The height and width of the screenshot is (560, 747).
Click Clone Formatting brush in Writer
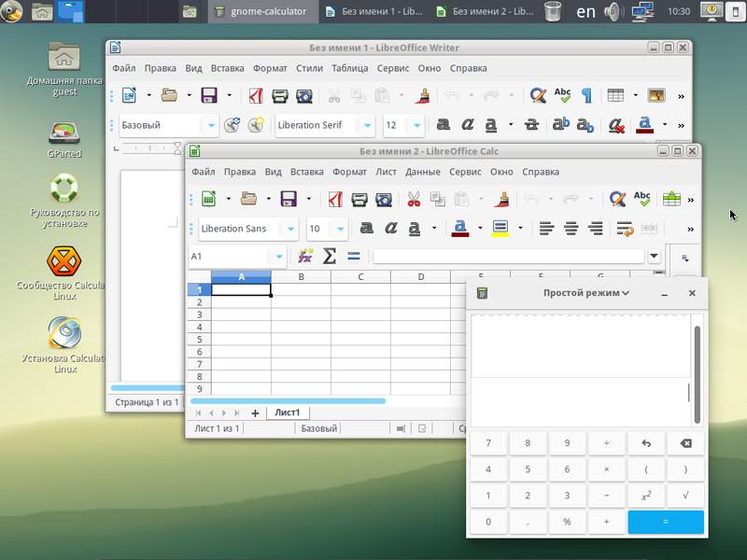click(x=422, y=96)
